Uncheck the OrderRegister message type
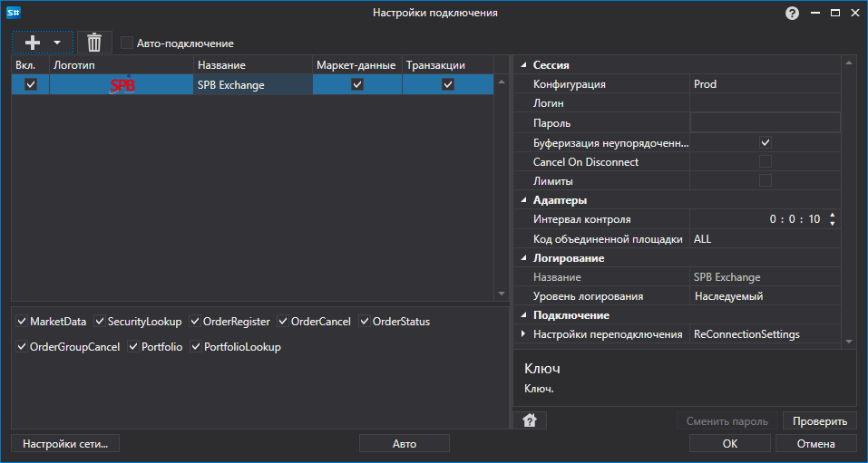Viewport: 868px width, 463px height. [195, 322]
